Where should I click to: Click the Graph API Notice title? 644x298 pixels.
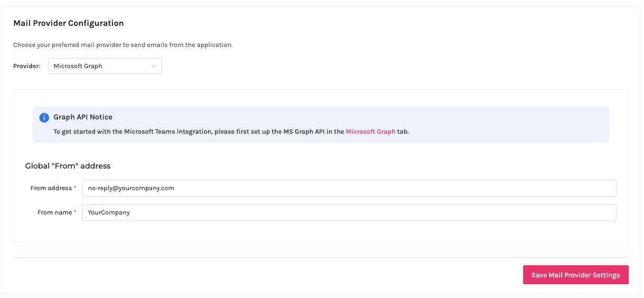click(x=83, y=117)
